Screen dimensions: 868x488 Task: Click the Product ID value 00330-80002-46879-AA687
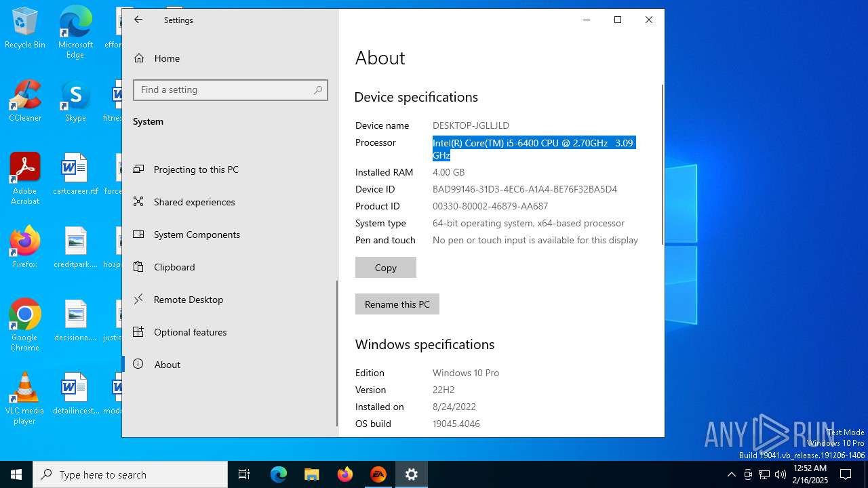point(490,206)
